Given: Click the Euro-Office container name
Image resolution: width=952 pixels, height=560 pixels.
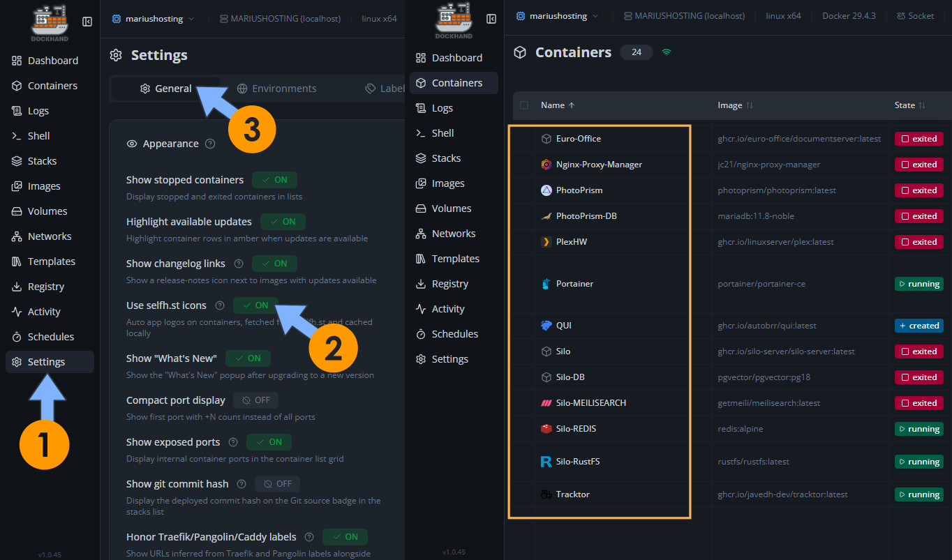Looking at the screenshot, I should click(579, 139).
